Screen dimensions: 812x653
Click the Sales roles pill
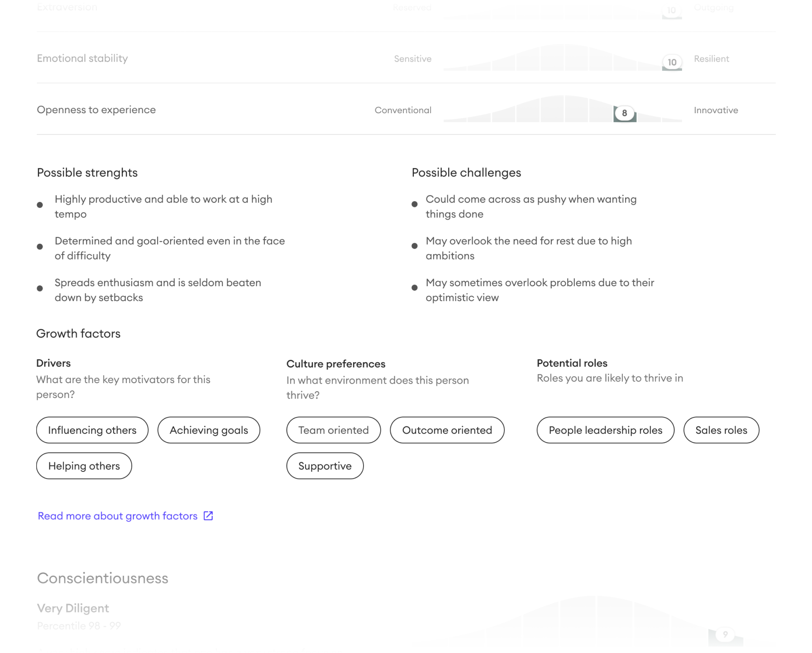point(721,430)
